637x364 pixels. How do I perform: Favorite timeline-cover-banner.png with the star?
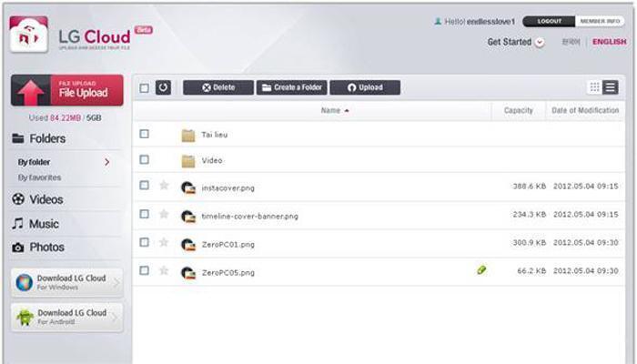click(x=164, y=214)
